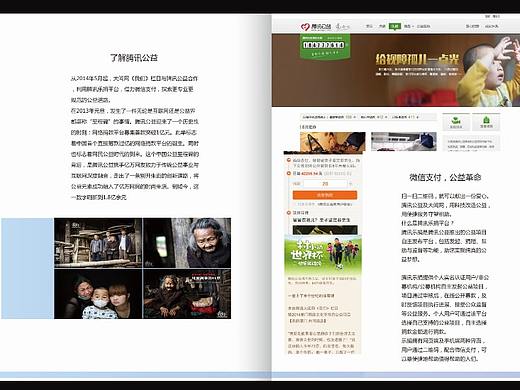Viewport: 520px width, 390px height.
Task: Open the photo of the seated old woman in a dark room
Action: point(187,294)
